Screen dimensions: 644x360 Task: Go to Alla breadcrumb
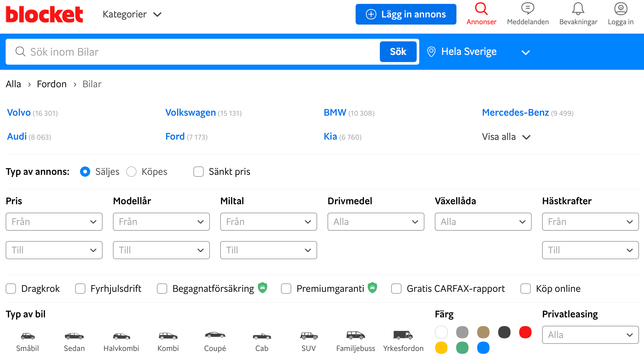(x=13, y=84)
